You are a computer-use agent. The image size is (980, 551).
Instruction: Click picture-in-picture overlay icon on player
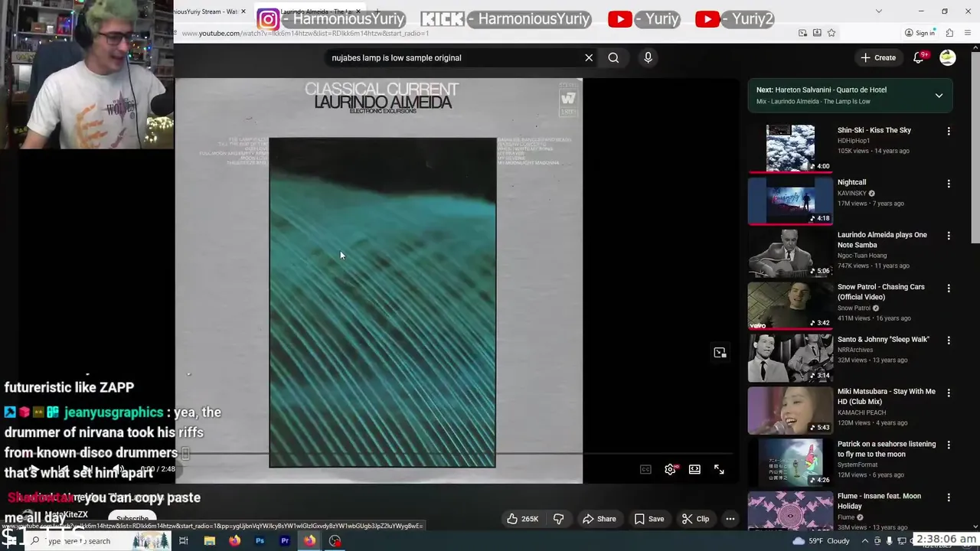(720, 353)
